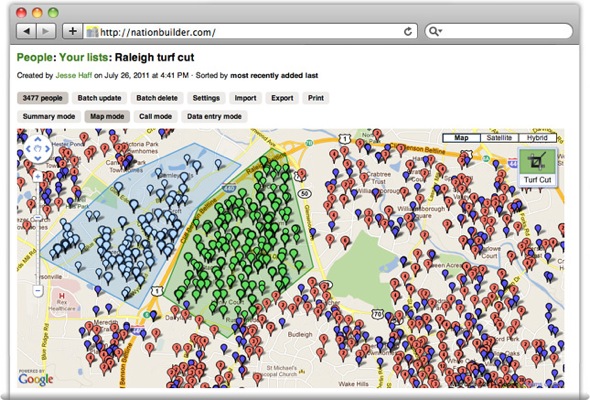Click the St Michael's Episcopal Church label
Screen dimensions: 590x400
coord(281,371)
